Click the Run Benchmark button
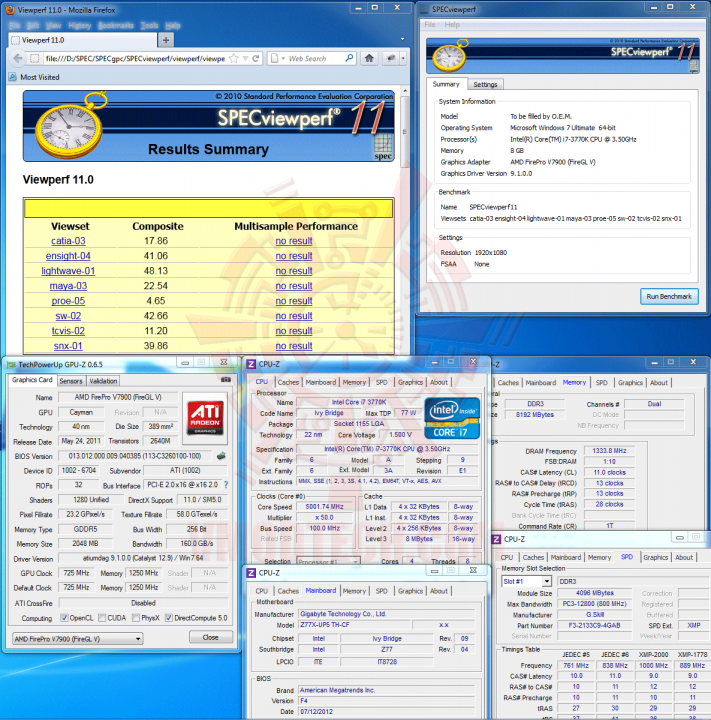 click(x=669, y=296)
